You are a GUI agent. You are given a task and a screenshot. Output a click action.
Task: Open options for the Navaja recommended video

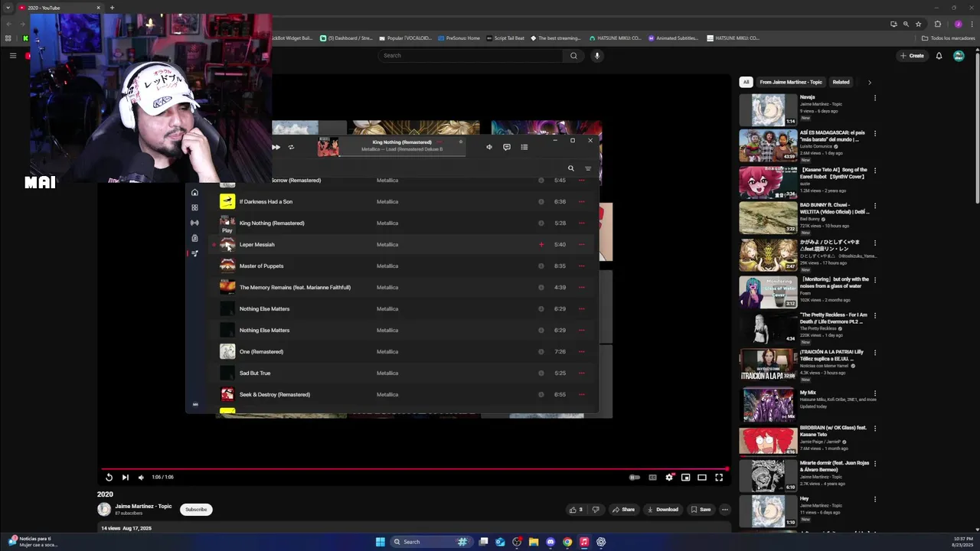pyautogui.click(x=874, y=98)
